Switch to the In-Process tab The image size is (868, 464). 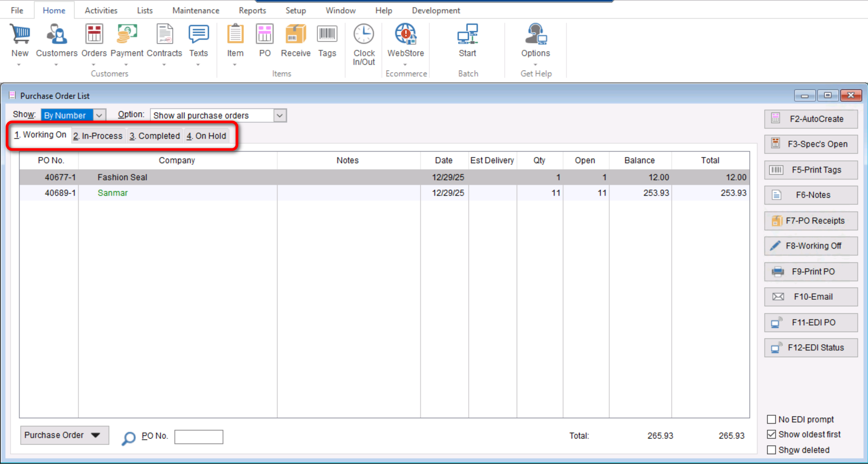tap(98, 136)
